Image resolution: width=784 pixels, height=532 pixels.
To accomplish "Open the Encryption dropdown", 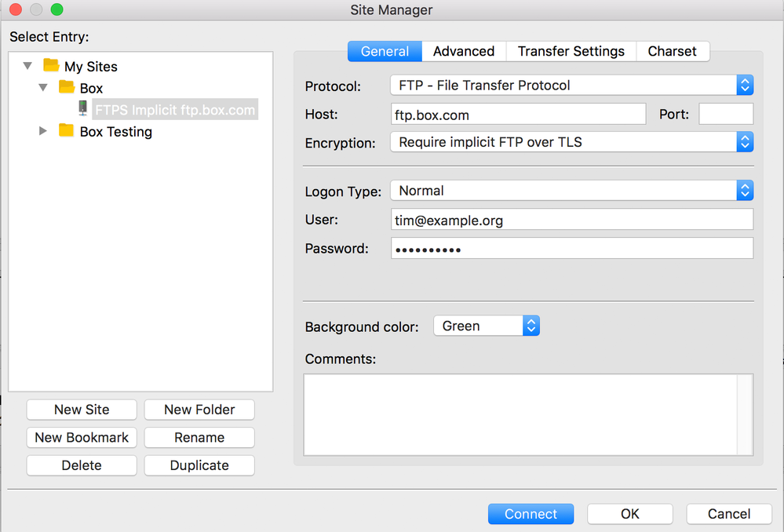I will pos(571,142).
